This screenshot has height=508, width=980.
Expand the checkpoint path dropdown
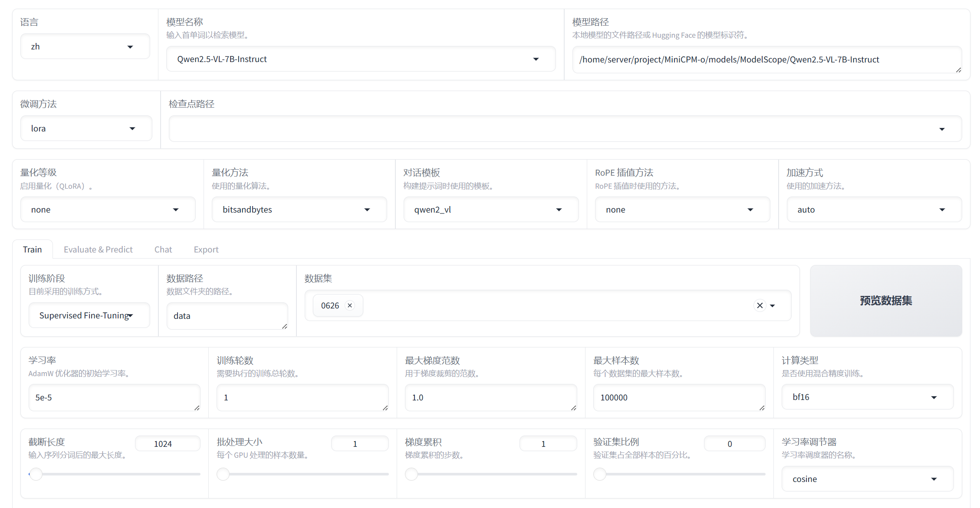click(x=942, y=129)
